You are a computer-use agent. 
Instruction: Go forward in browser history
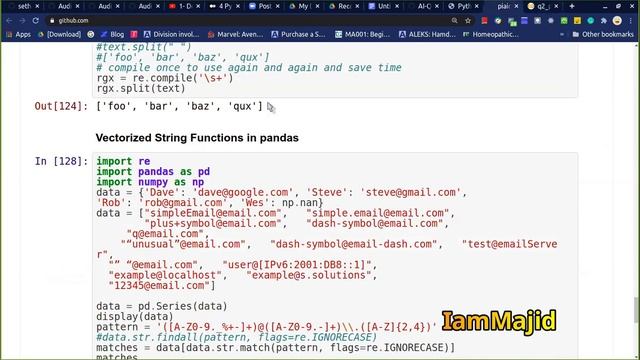pyautogui.click(x=22, y=20)
